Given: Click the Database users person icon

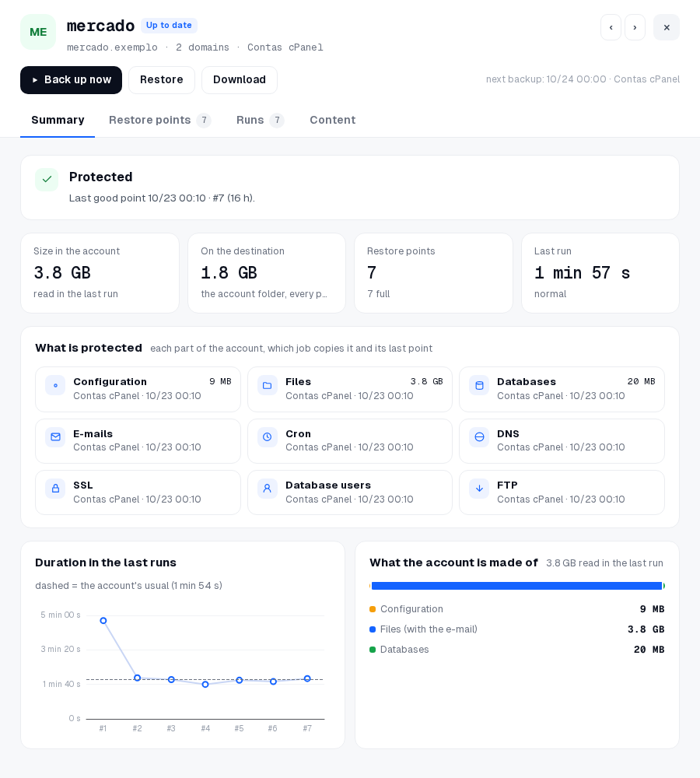Looking at the screenshot, I should coord(267,489).
